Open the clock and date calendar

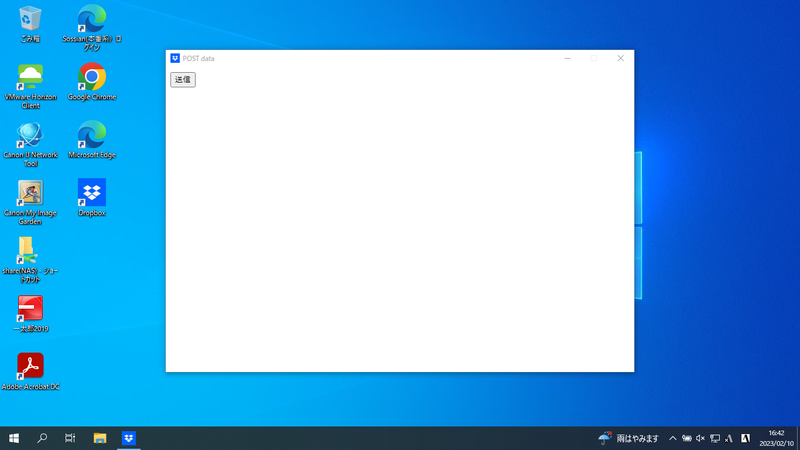click(x=775, y=438)
